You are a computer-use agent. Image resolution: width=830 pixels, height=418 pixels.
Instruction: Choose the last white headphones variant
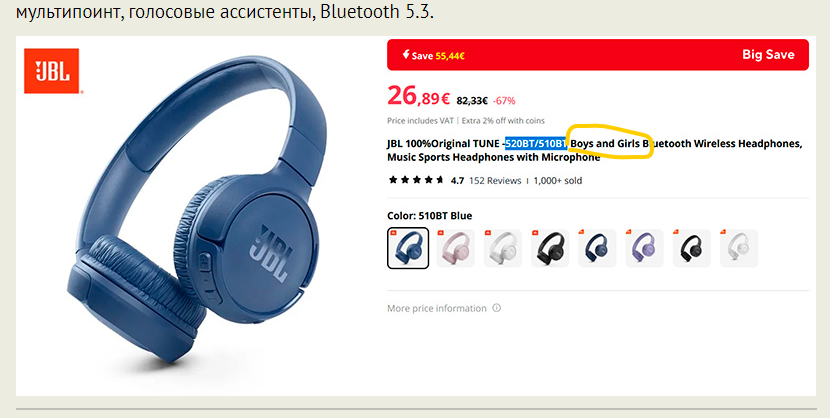pyautogui.click(x=739, y=248)
